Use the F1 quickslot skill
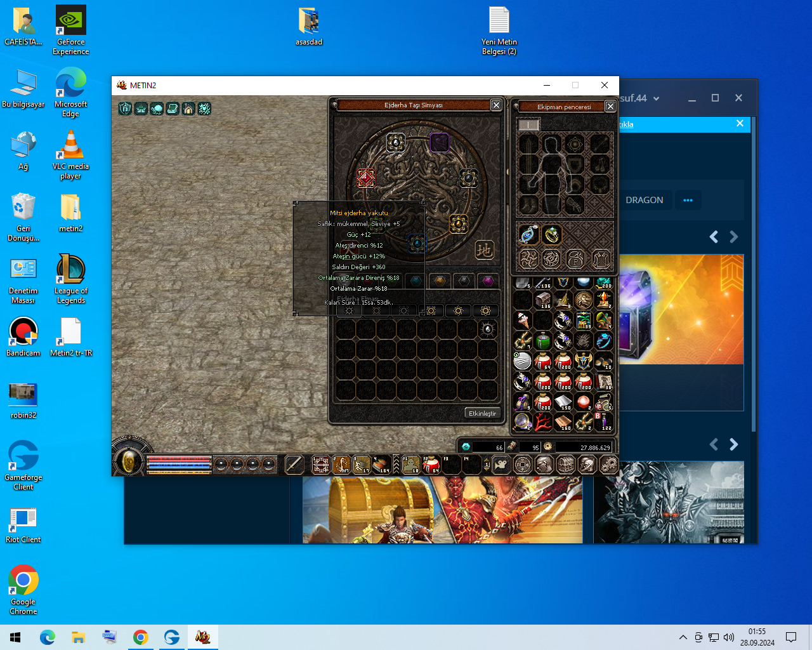This screenshot has width=812, height=650. tap(411, 465)
